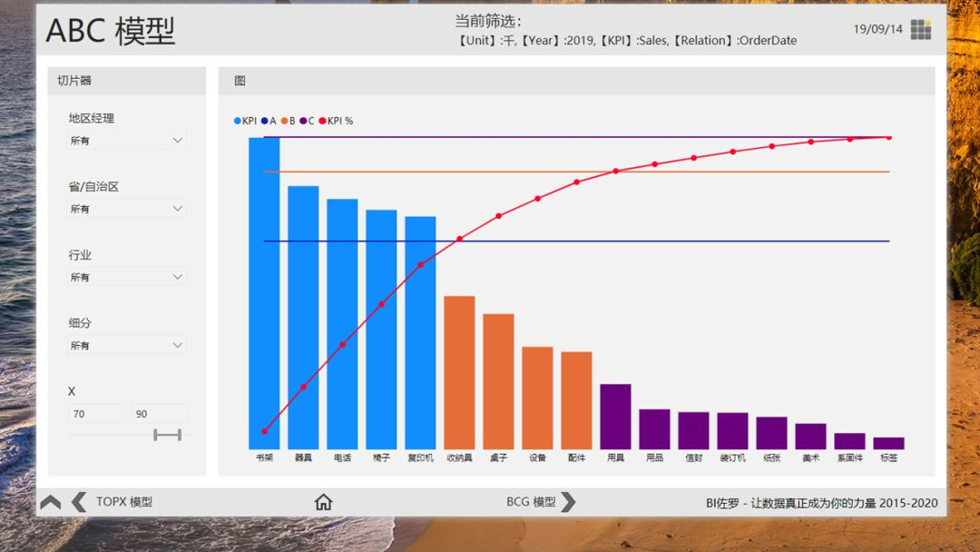Click the X lower bound field showing 70

pyautogui.click(x=97, y=414)
